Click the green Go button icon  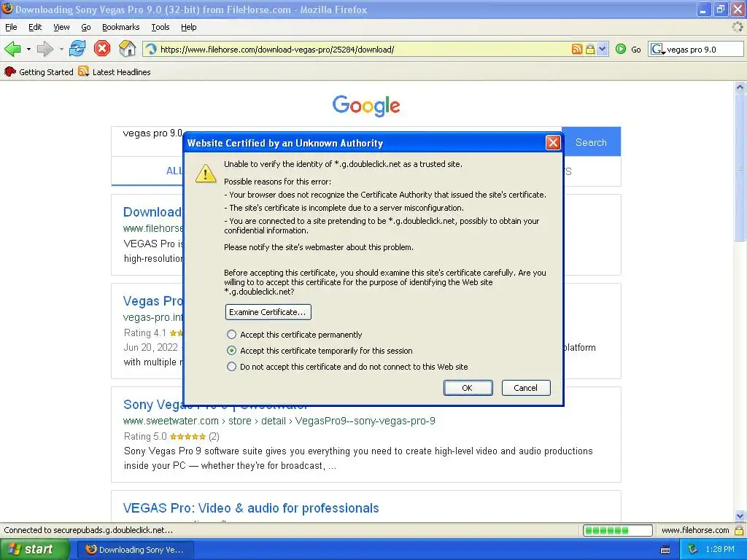point(620,49)
